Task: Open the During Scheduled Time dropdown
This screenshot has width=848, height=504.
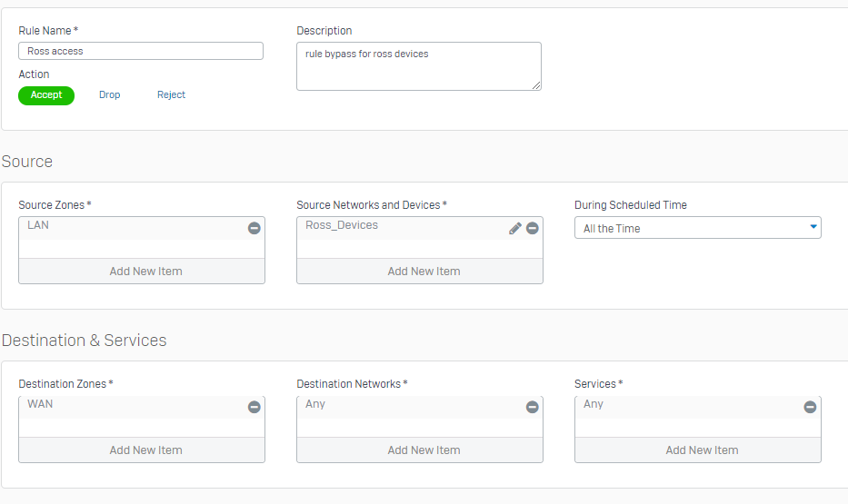Action: (698, 227)
